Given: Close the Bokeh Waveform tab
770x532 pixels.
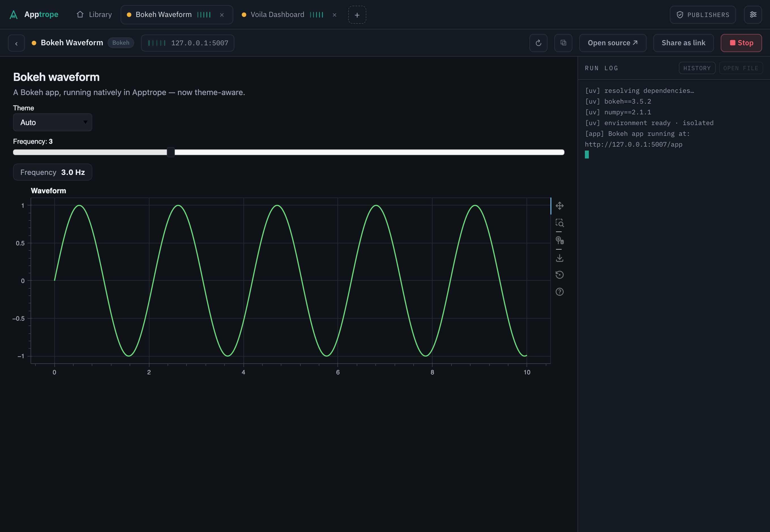Looking at the screenshot, I should (x=222, y=15).
